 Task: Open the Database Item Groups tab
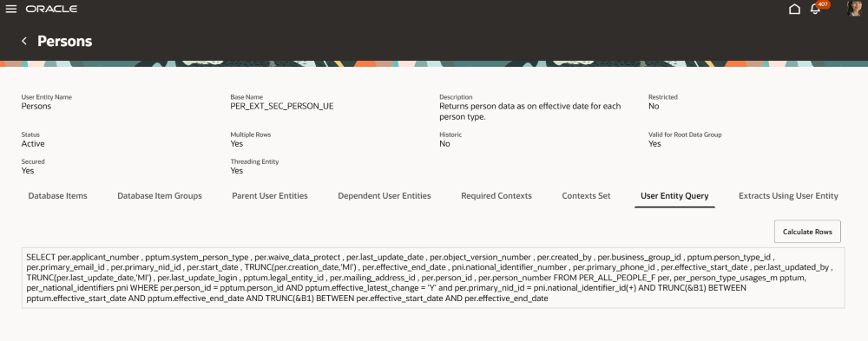click(x=160, y=196)
